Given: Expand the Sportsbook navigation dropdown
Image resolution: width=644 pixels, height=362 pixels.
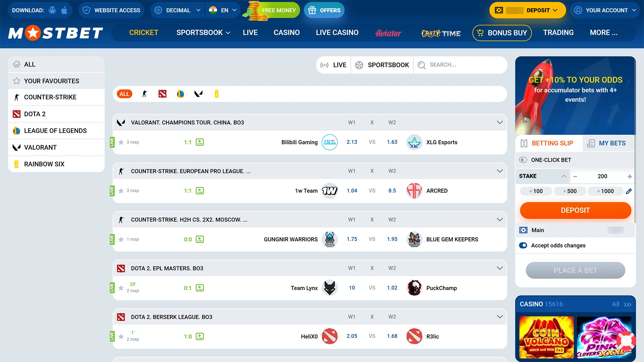Looking at the screenshot, I should point(203,33).
